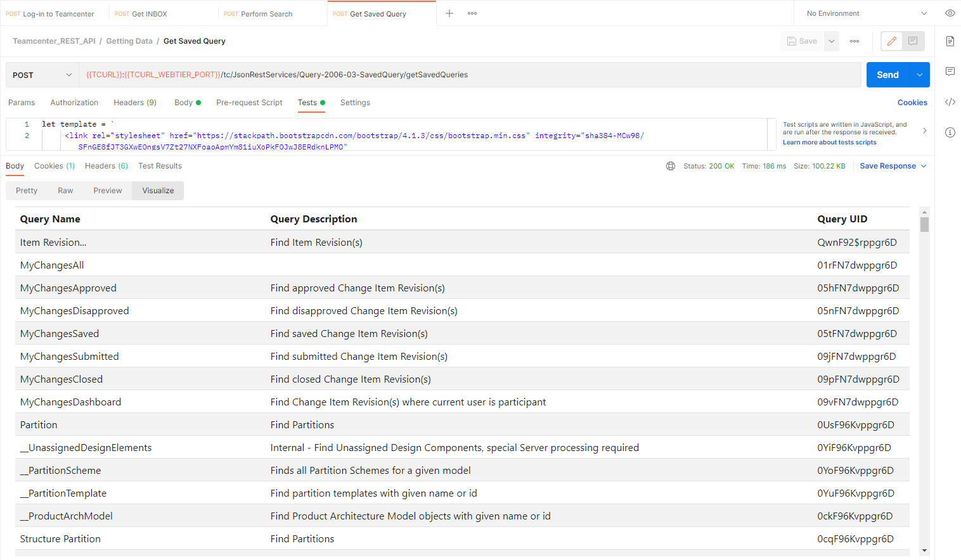
Task: Click the Send button
Action: click(887, 75)
